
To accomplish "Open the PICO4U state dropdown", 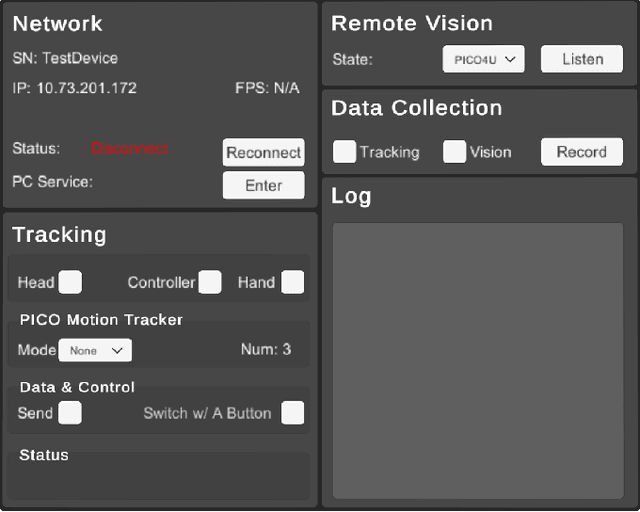I will click(483, 59).
